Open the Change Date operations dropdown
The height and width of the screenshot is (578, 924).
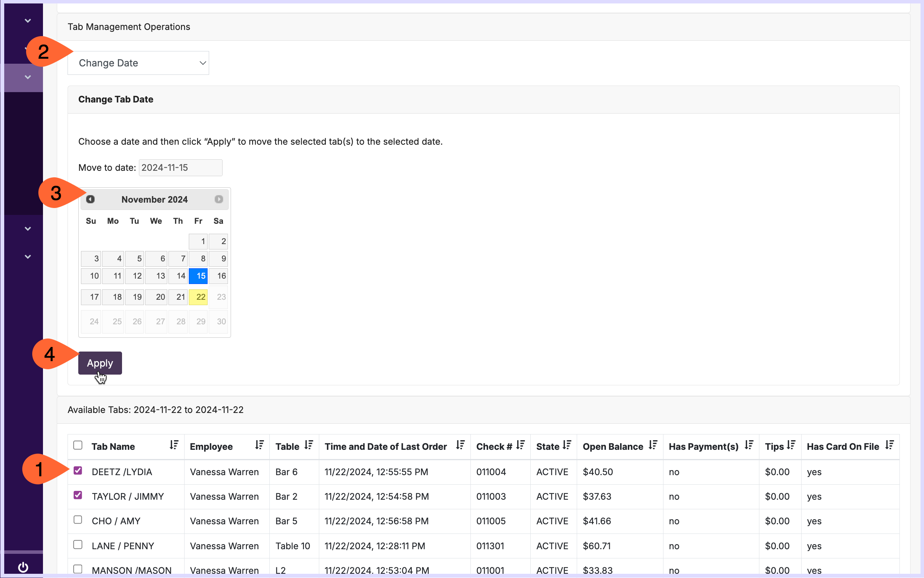click(138, 63)
